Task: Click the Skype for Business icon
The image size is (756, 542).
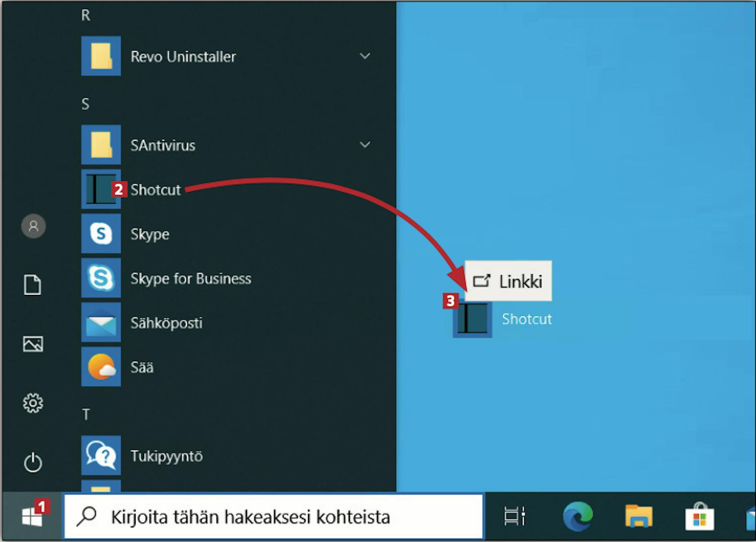Action: click(x=101, y=278)
